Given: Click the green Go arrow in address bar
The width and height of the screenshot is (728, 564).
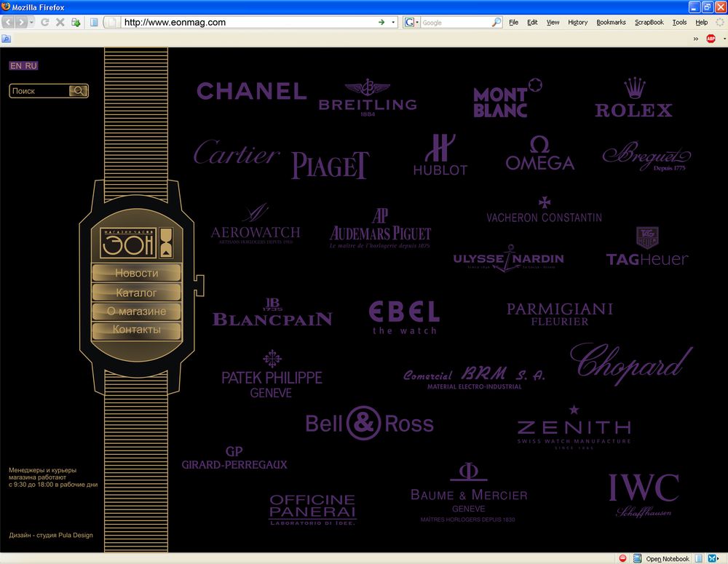Looking at the screenshot, I should click(x=381, y=23).
